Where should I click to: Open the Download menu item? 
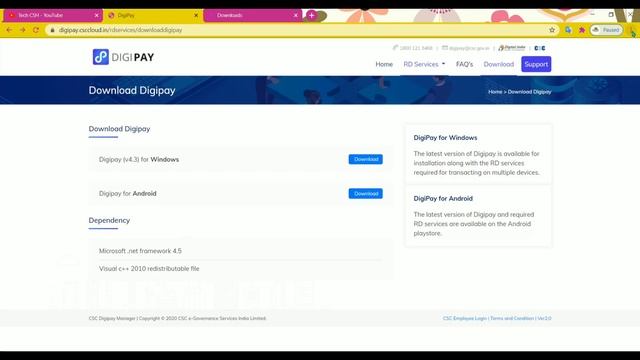click(x=499, y=64)
